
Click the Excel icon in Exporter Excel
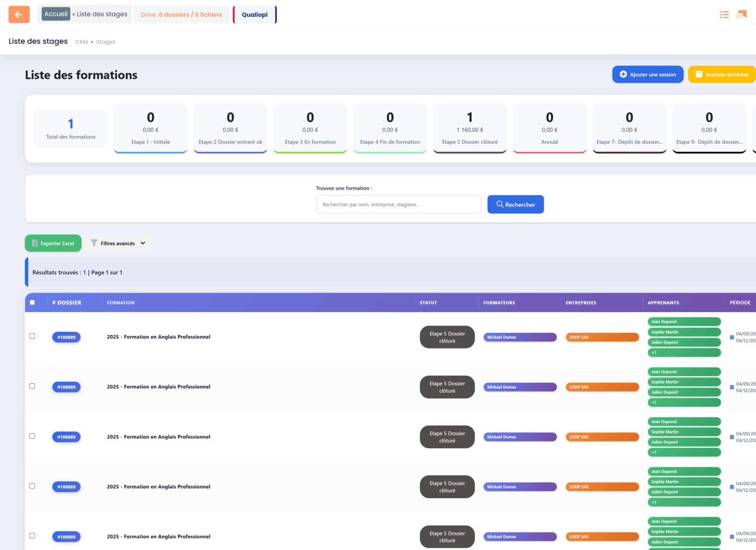(x=35, y=243)
